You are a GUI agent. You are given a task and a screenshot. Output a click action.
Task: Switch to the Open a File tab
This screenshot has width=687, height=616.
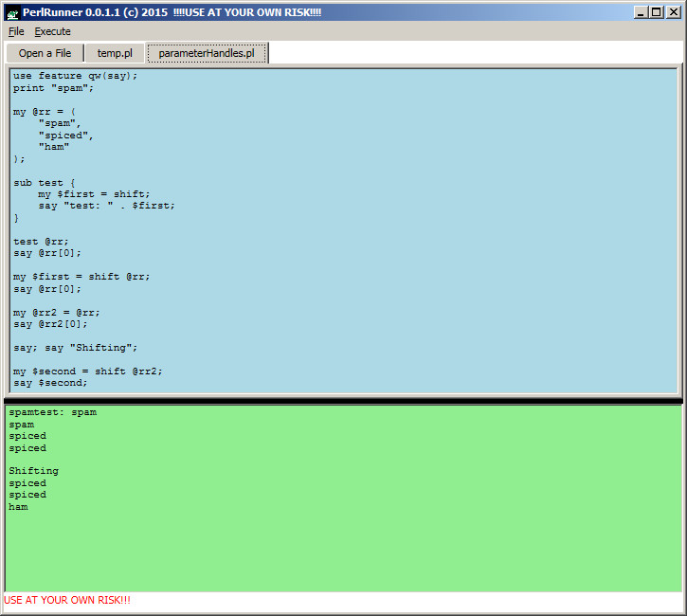[45, 53]
